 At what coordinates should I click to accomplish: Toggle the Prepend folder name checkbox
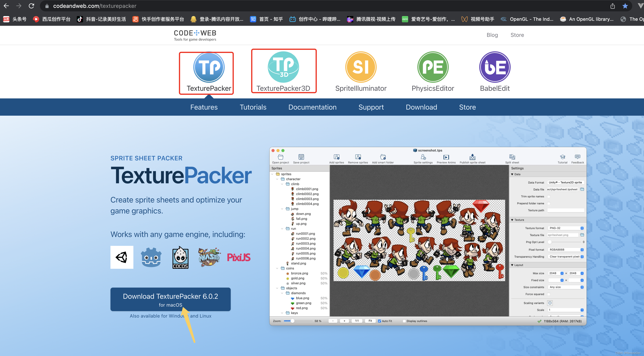[549, 203]
